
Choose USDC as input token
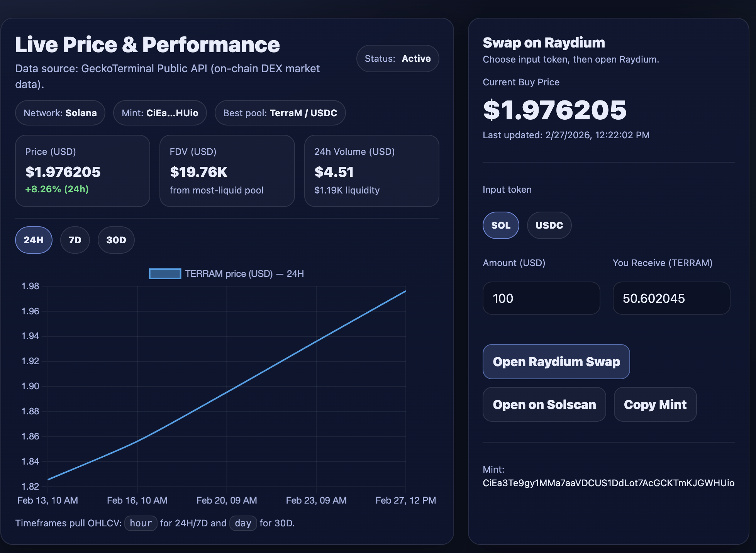(549, 225)
